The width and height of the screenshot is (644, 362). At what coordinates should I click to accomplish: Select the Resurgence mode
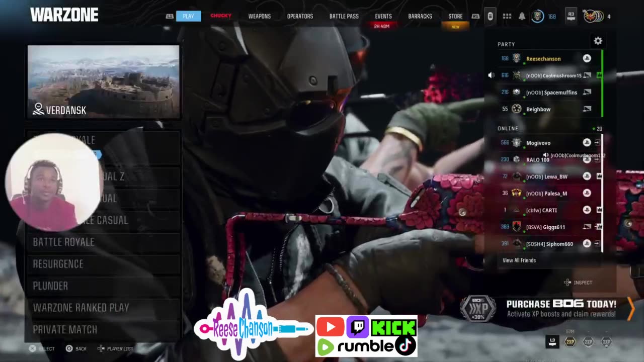click(x=103, y=264)
